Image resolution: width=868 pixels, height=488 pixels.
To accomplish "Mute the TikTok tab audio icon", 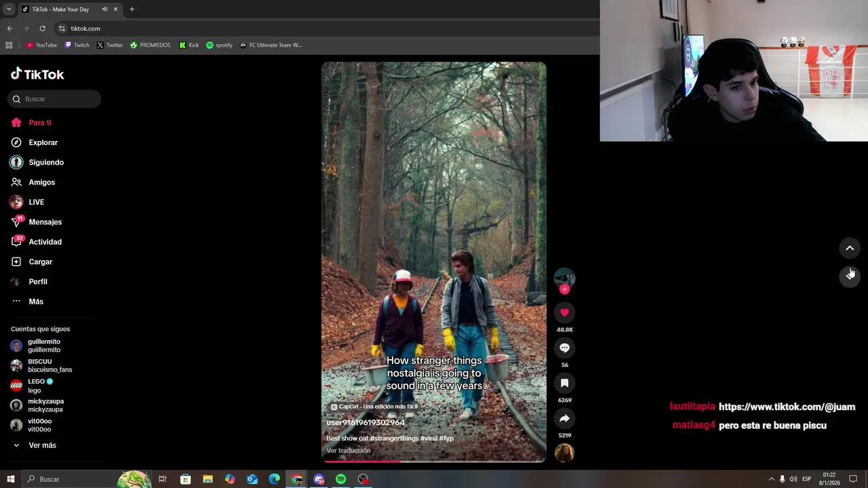I will pos(104,9).
